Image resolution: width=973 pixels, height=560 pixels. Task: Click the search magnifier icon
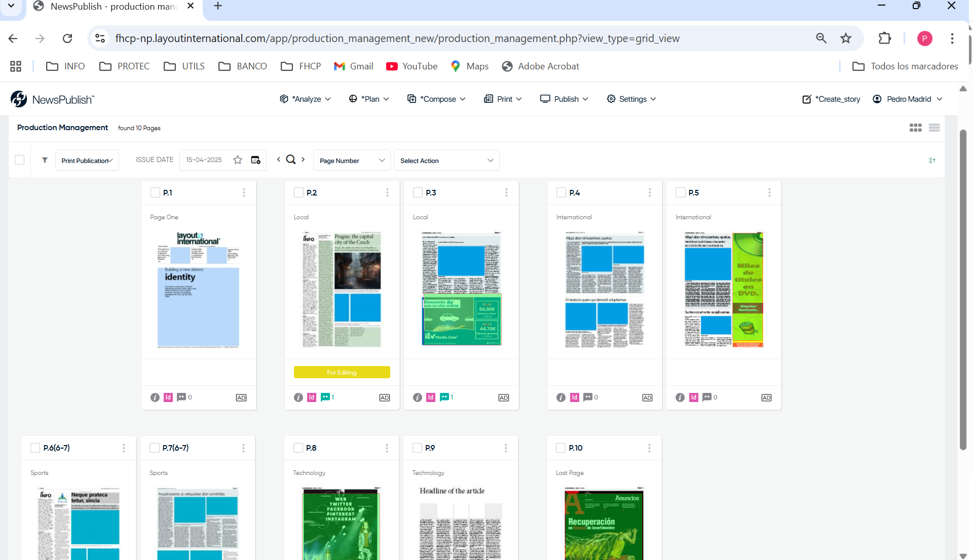[x=291, y=159]
